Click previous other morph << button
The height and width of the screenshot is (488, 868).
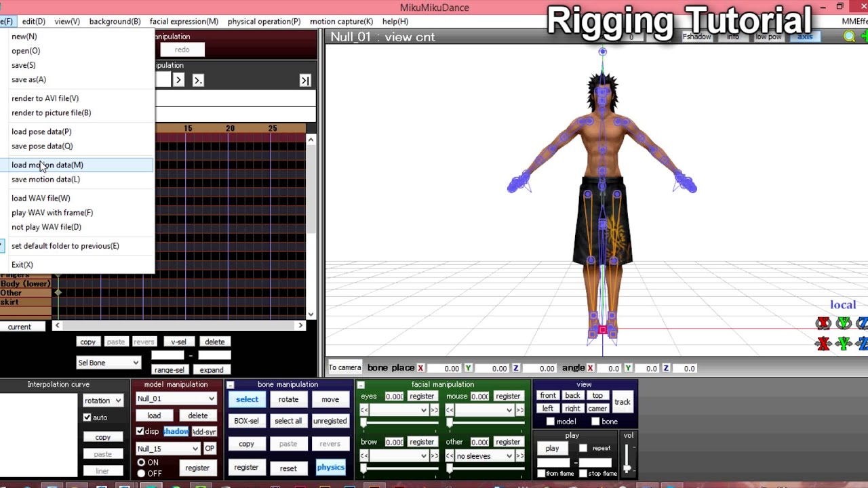tap(450, 456)
